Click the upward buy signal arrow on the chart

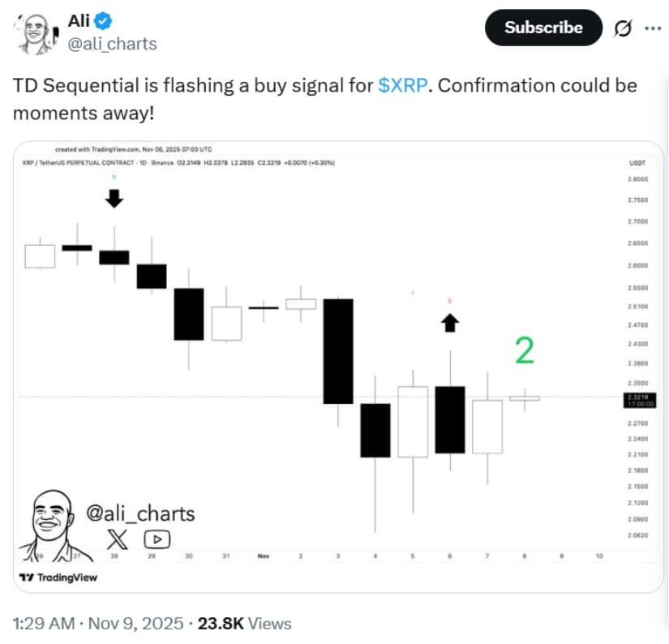450,321
